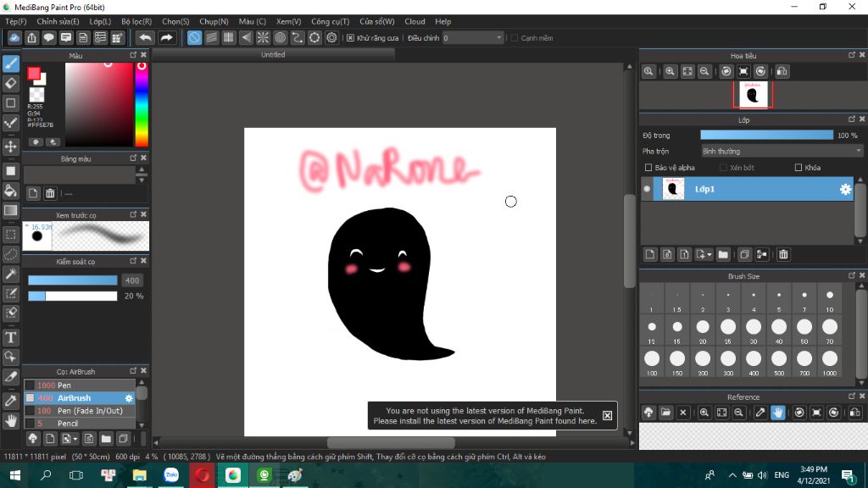Select the Text tool

[10, 337]
